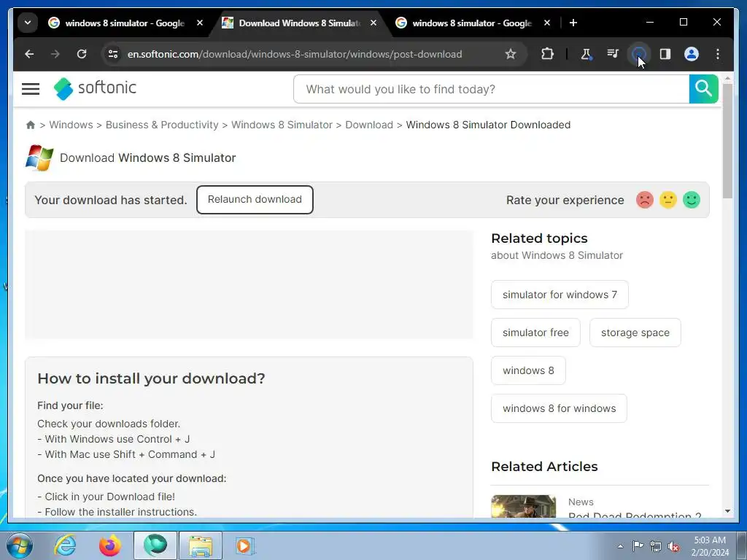The height and width of the screenshot is (560, 747).
Task: Bookmark this page with the star
Action: click(510, 54)
